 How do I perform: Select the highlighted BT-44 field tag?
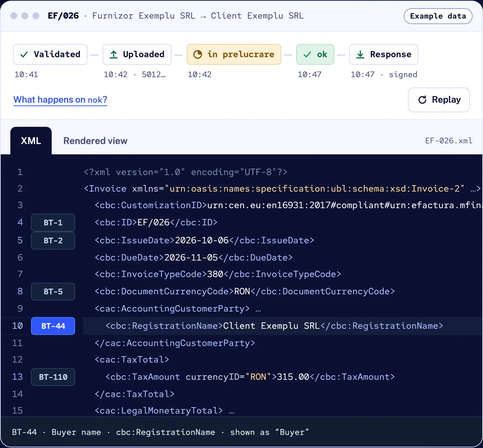point(53,326)
